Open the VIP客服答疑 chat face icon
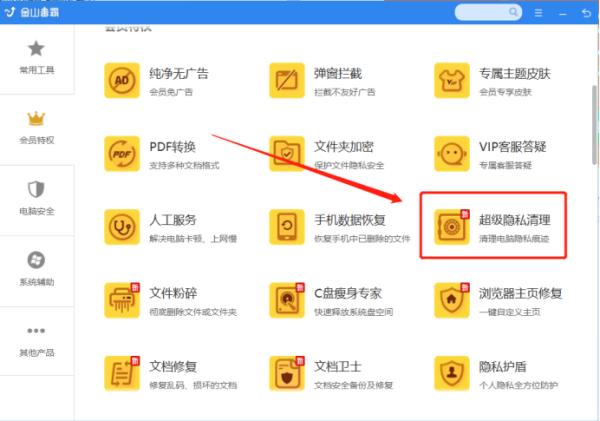The height and width of the screenshot is (421, 600). tap(452, 153)
